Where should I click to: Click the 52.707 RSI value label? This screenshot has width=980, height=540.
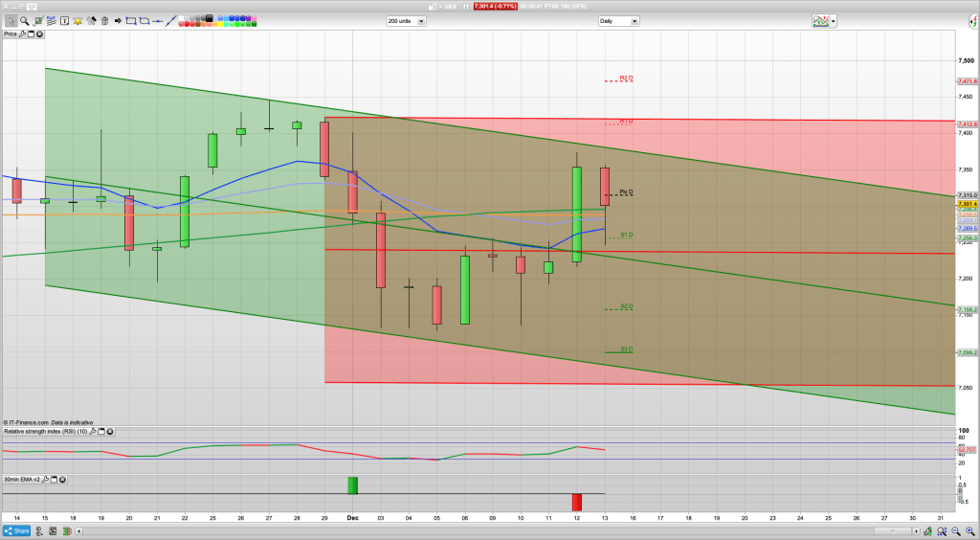(x=967, y=449)
